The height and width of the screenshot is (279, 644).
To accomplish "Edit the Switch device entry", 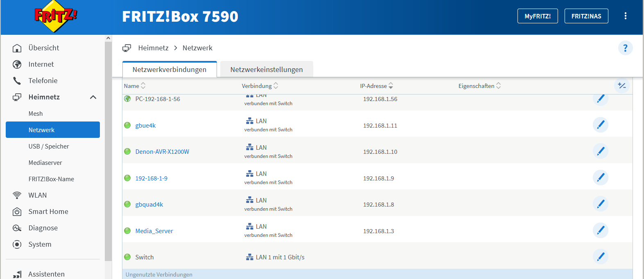I will [x=601, y=256].
